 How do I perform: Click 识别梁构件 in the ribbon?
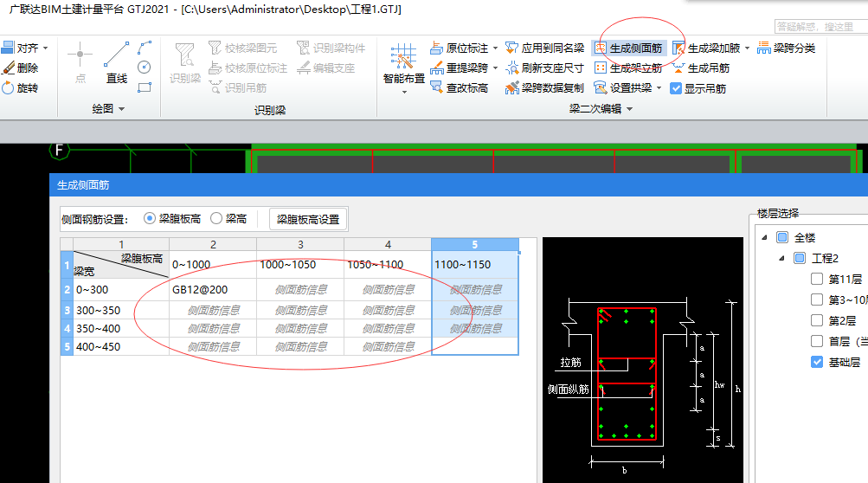(x=331, y=48)
